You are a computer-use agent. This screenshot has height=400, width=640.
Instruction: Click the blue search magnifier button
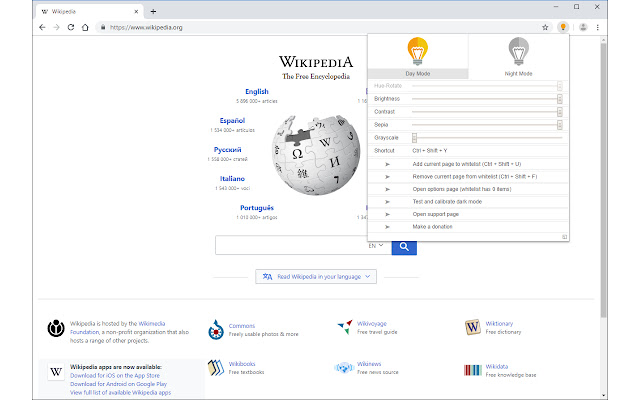pos(404,247)
